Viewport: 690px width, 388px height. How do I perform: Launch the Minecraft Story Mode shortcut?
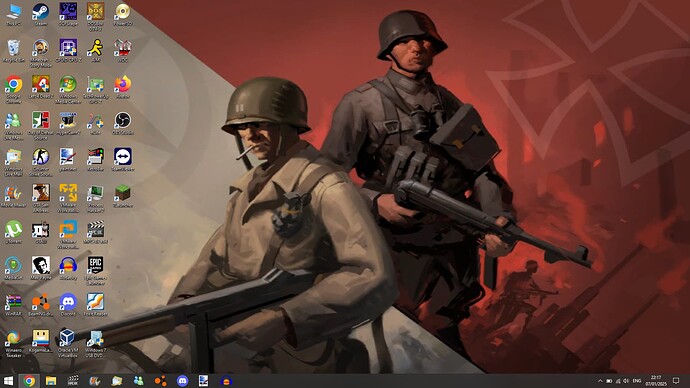[x=40, y=53]
